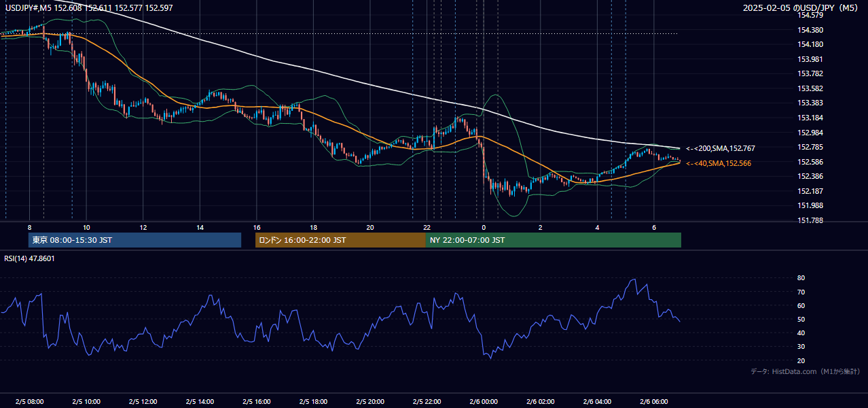Click hour label 18 under the price chart

pos(313,227)
